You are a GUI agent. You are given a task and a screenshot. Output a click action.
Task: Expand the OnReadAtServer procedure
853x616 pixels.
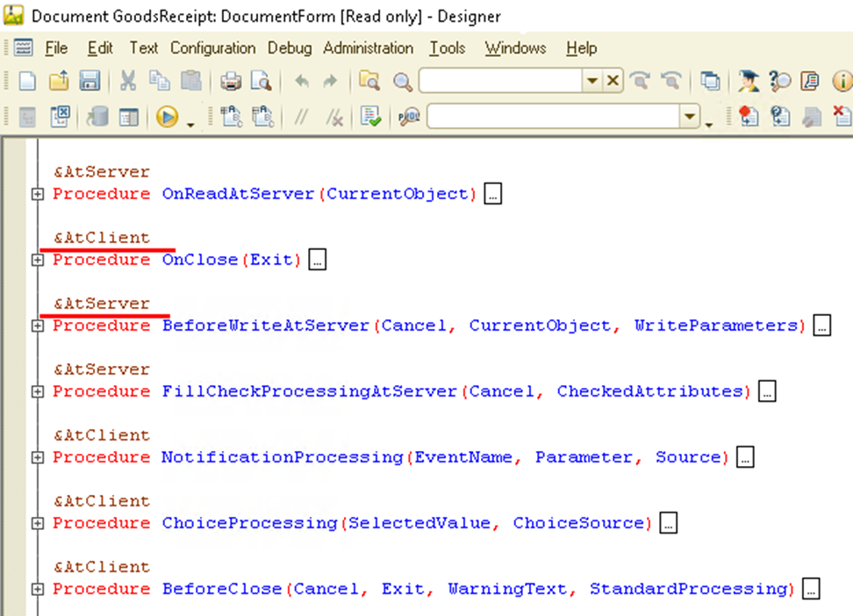point(37,194)
